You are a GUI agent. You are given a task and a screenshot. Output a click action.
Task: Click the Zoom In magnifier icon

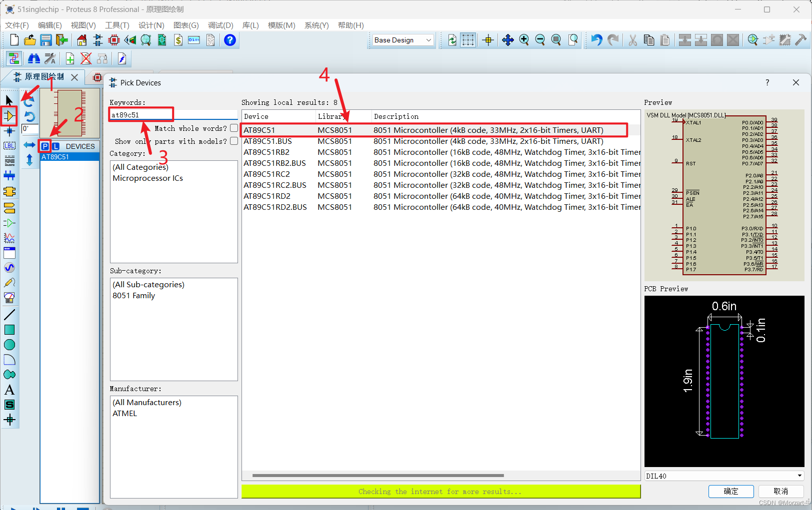[x=524, y=40]
